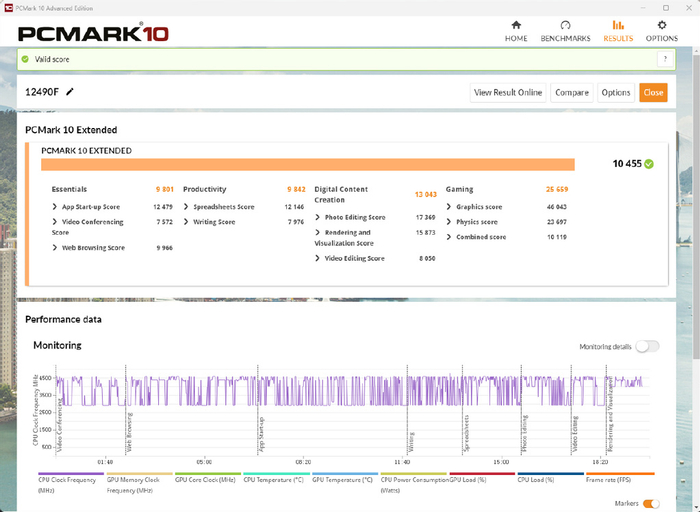Expand App Start-up Score details
Screen dimensions: 700x512
[x=54, y=207]
